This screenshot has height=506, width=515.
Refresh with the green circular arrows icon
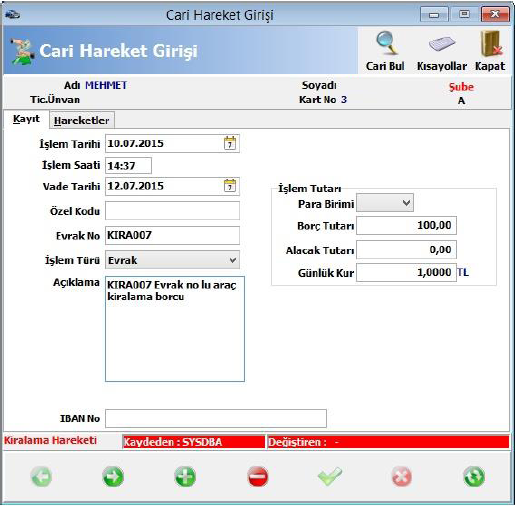pyautogui.click(x=474, y=476)
